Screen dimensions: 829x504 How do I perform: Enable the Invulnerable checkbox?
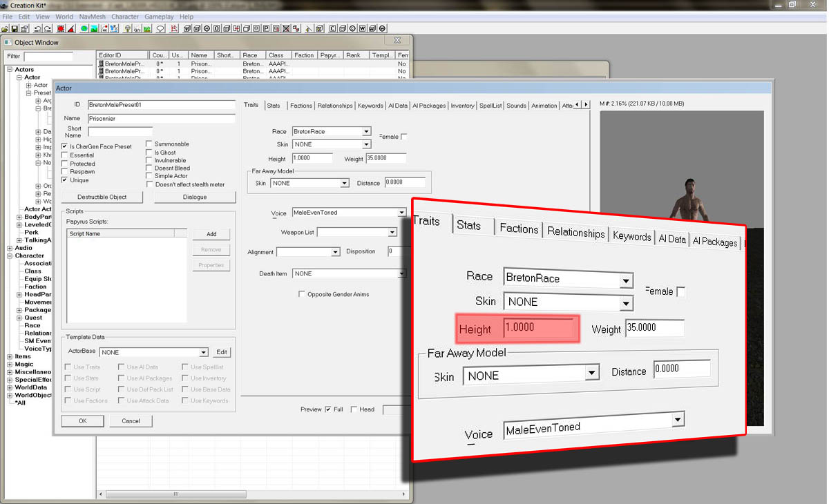(x=149, y=160)
